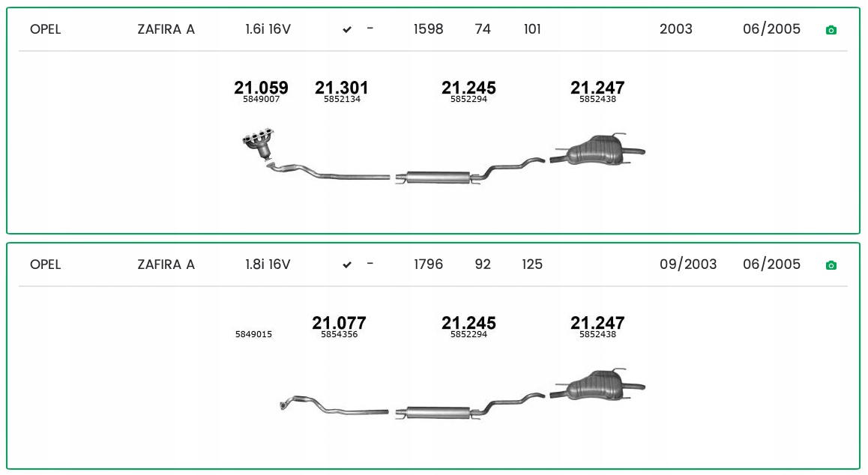Viewport: 868px width, 475px height.
Task: Open part 21.247 in the 1.8i row
Action: pyautogui.click(x=597, y=324)
